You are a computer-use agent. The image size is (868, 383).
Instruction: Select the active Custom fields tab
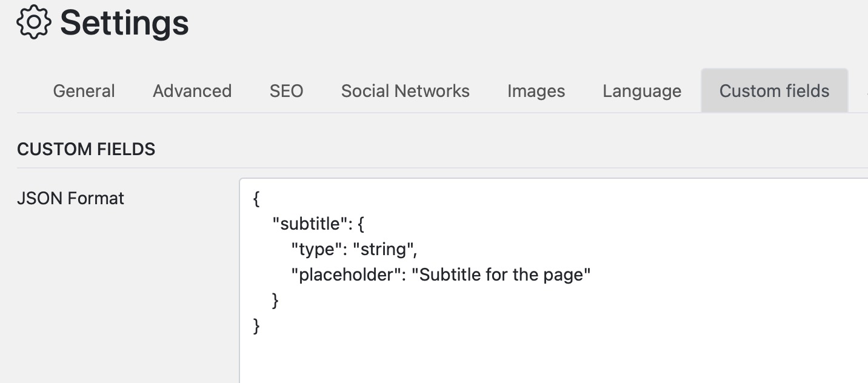774,91
